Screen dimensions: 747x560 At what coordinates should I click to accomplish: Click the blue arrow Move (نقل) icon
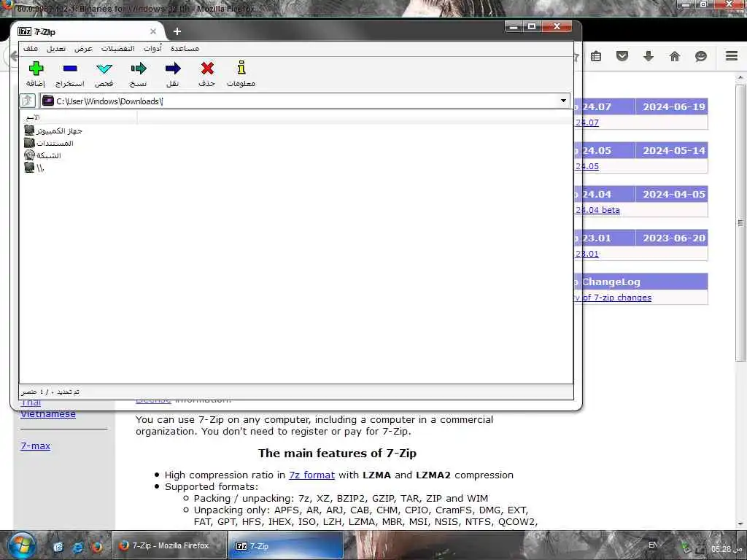(173, 69)
